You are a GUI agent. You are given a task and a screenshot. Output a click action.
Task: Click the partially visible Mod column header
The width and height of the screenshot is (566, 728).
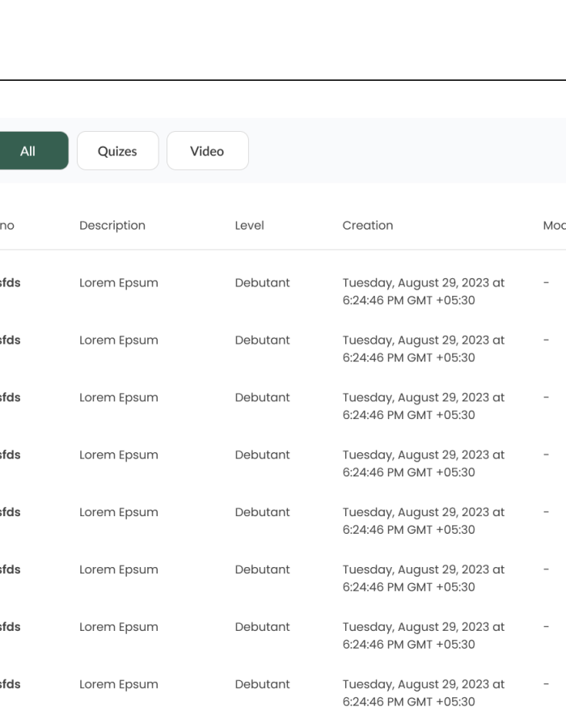554,226
